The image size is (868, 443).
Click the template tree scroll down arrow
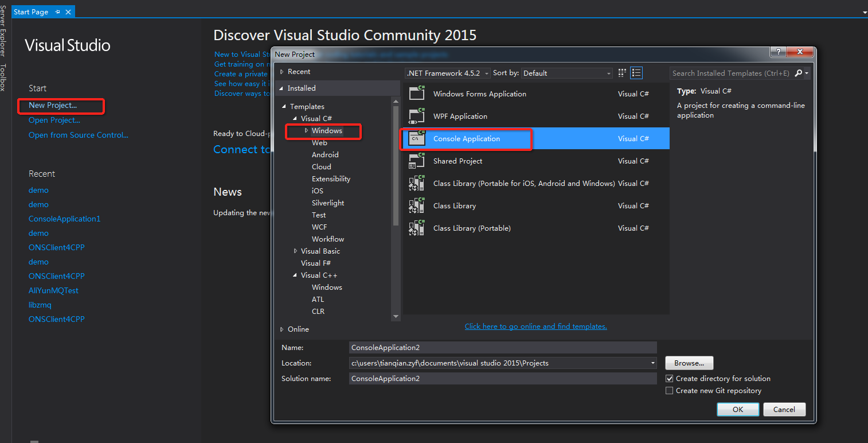point(396,316)
